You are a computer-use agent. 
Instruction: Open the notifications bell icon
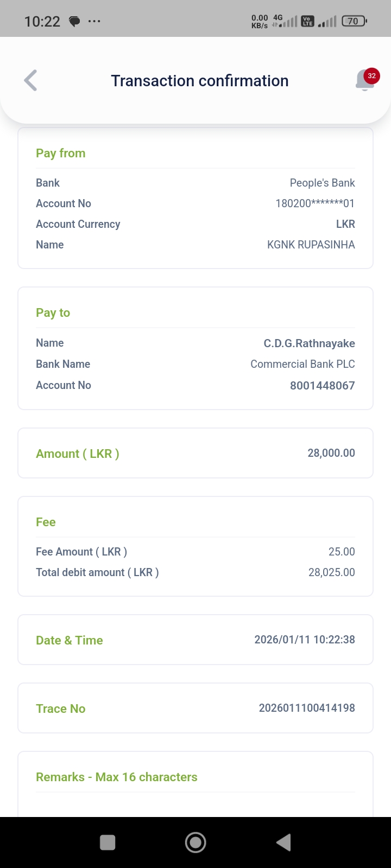[x=364, y=81]
